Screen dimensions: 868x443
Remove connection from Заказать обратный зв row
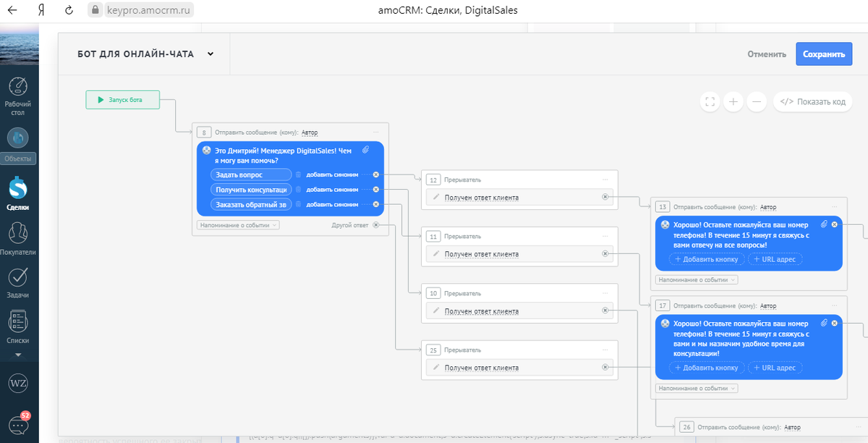click(x=375, y=204)
